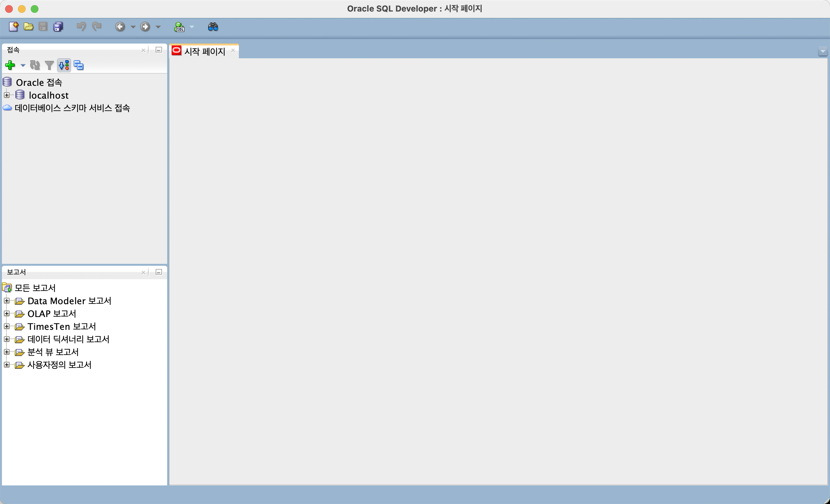Click the Save All icon
Viewport: 830px width, 504px height.
(x=58, y=27)
